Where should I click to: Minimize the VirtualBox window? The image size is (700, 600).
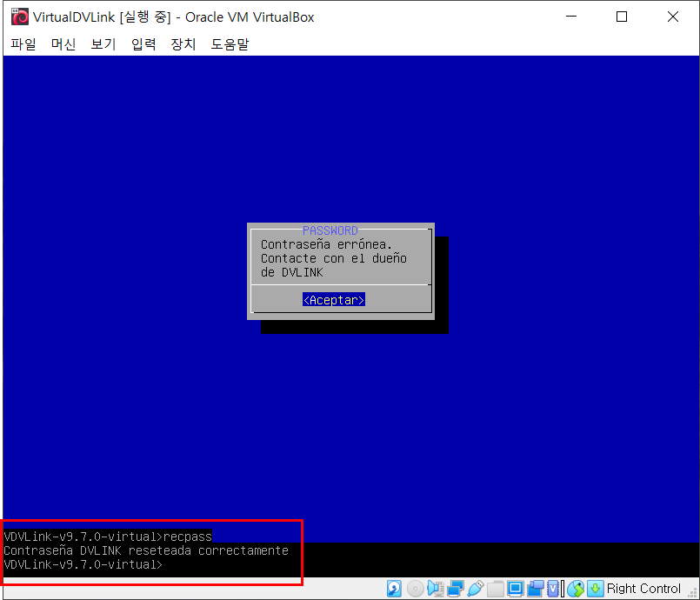click(571, 17)
